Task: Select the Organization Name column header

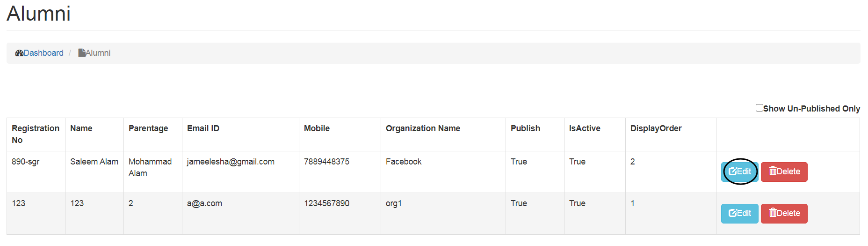Action: (x=423, y=128)
